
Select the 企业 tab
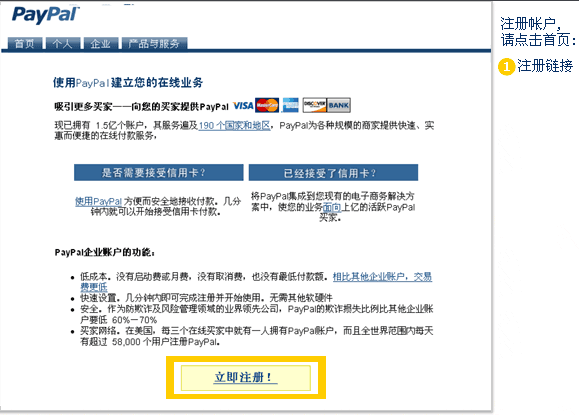[x=100, y=44]
